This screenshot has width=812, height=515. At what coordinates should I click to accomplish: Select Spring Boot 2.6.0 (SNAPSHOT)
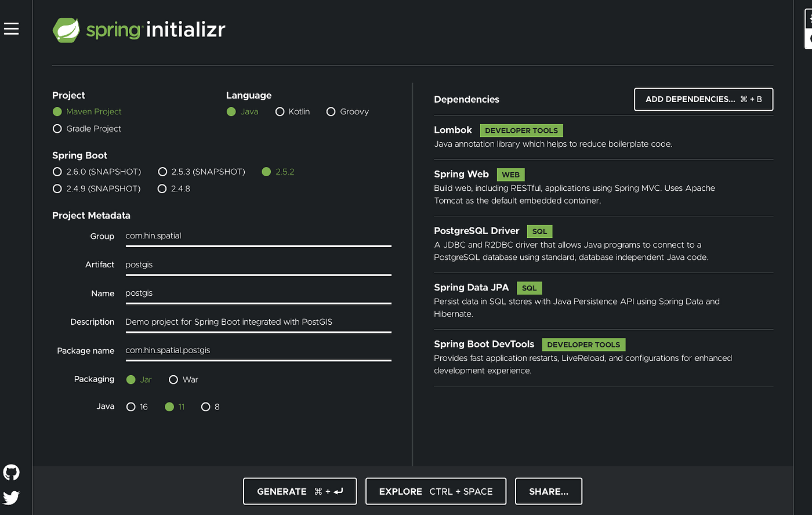point(97,172)
